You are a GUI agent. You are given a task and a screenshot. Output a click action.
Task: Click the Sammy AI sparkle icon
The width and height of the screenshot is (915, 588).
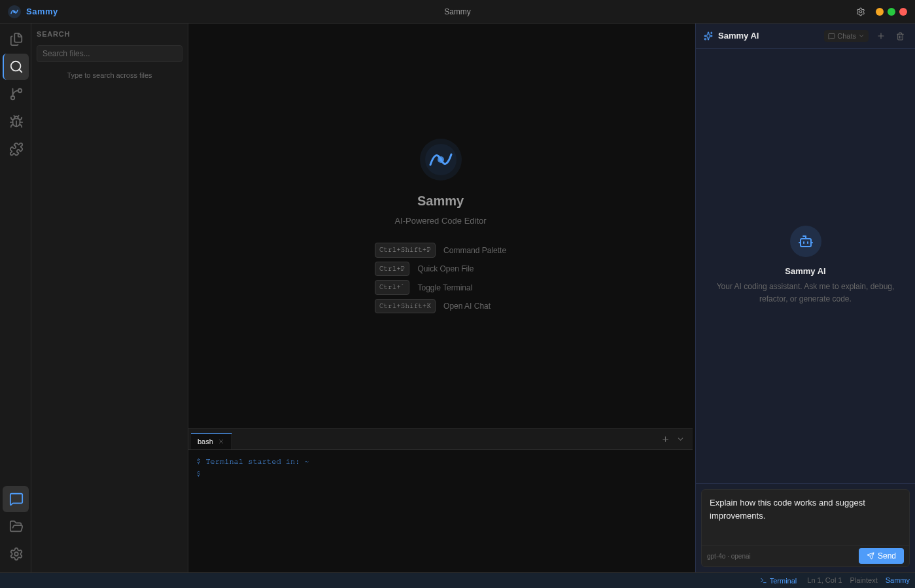[708, 36]
